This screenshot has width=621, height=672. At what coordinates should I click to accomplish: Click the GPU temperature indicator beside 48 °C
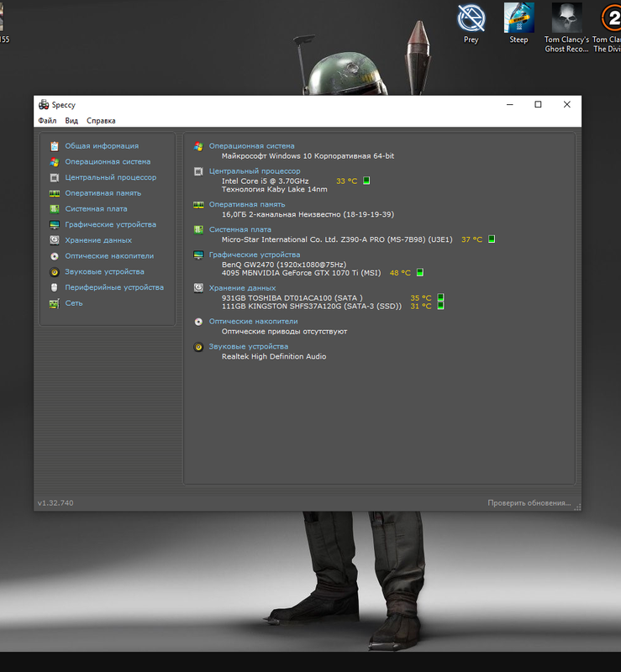pyautogui.click(x=420, y=272)
